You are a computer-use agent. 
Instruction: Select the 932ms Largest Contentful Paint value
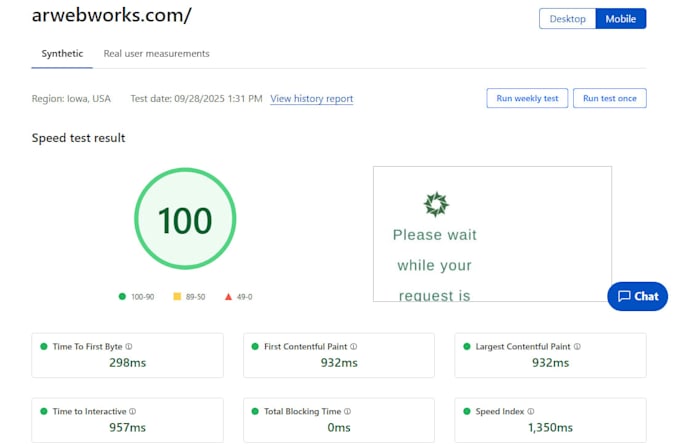(550, 362)
